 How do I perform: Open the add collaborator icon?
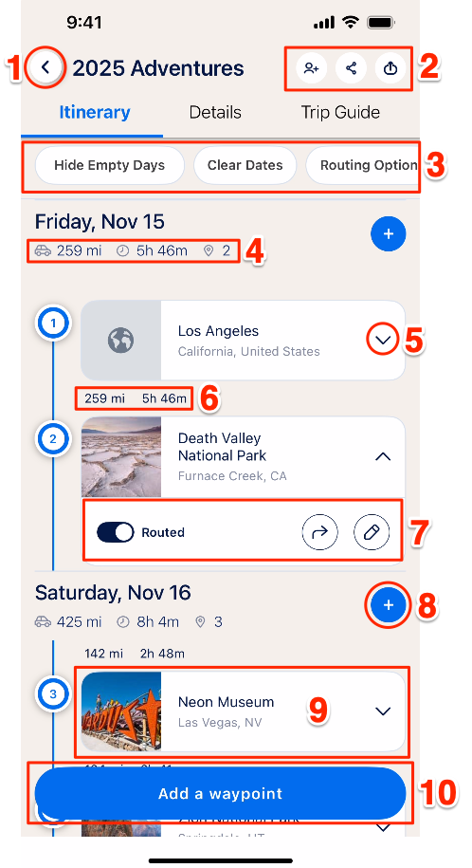coord(312,68)
